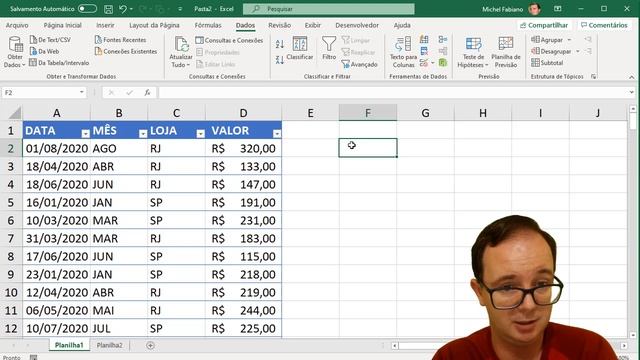Click the Subtotal icon
Viewport: 640px width, 360px height.
point(535,63)
